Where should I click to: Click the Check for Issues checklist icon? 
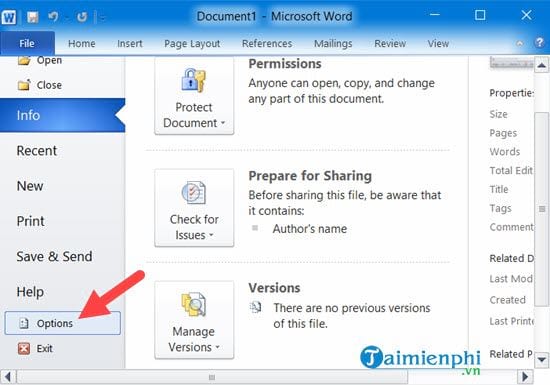click(x=193, y=192)
